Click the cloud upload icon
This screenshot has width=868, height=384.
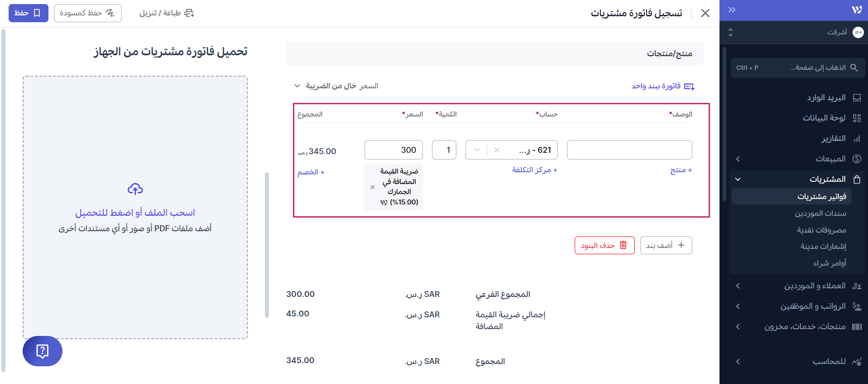[x=135, y=189]
